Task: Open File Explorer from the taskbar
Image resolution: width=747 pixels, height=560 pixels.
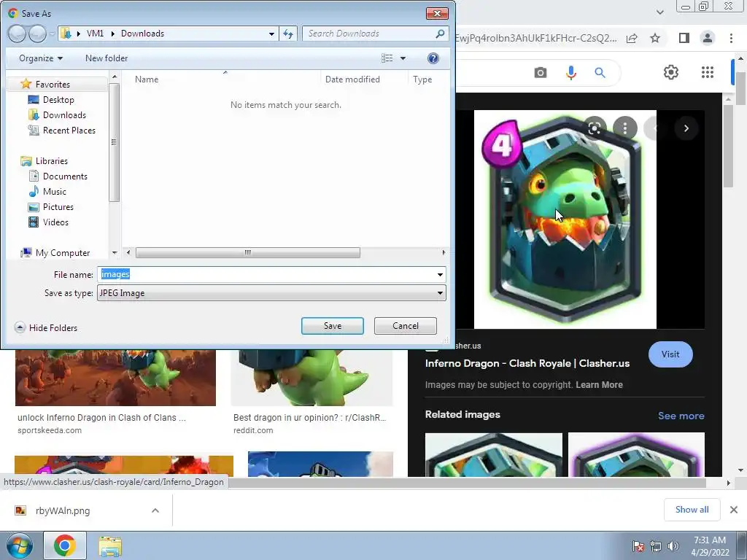Action: pos(110,545)
